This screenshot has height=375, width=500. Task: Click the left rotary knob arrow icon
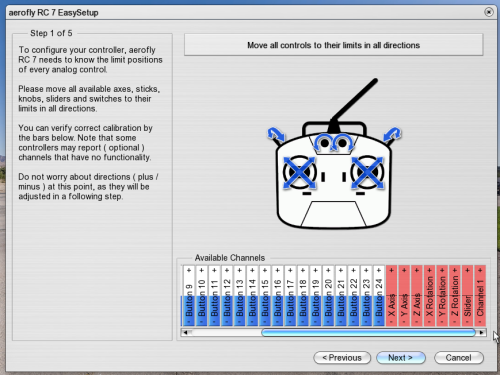coord(323,142)
